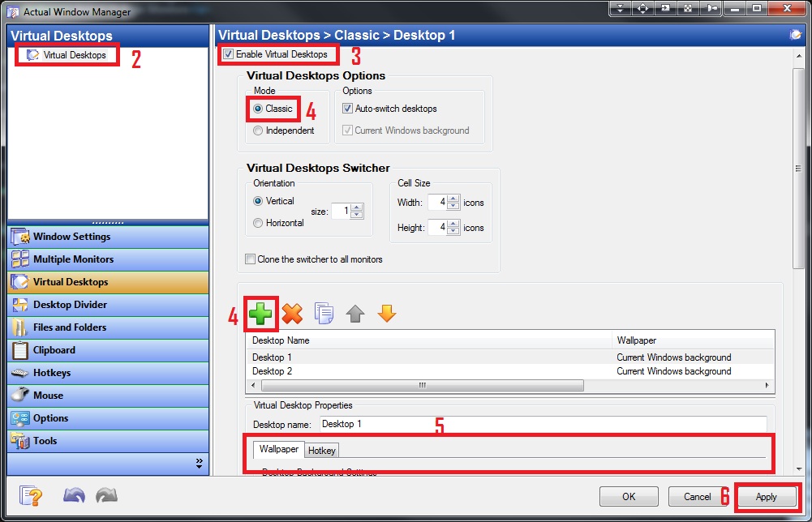The image size is (812, 522).
Task: Open the Virtual Desktops section
Action: click(x=108, y=282)
